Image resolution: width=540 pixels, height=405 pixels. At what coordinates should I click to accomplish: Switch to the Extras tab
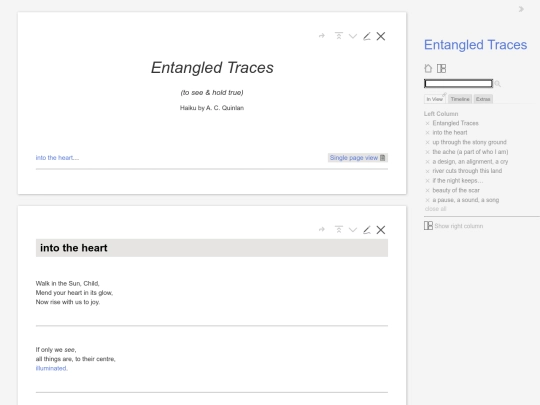[x=483, y=99]
